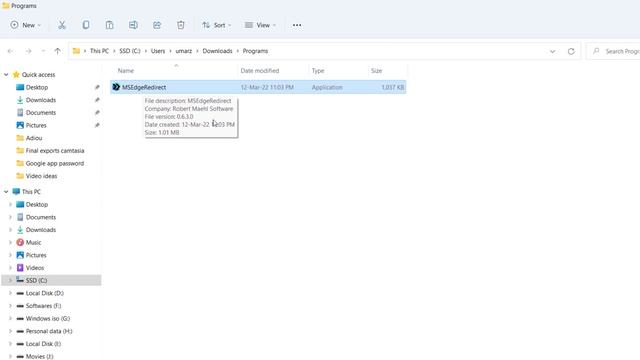Image resolution: width=640 pixels, height=360 pixels.
Task: Click the MSEdgeRedirect application icon
Action: click(x=116, y=87)
